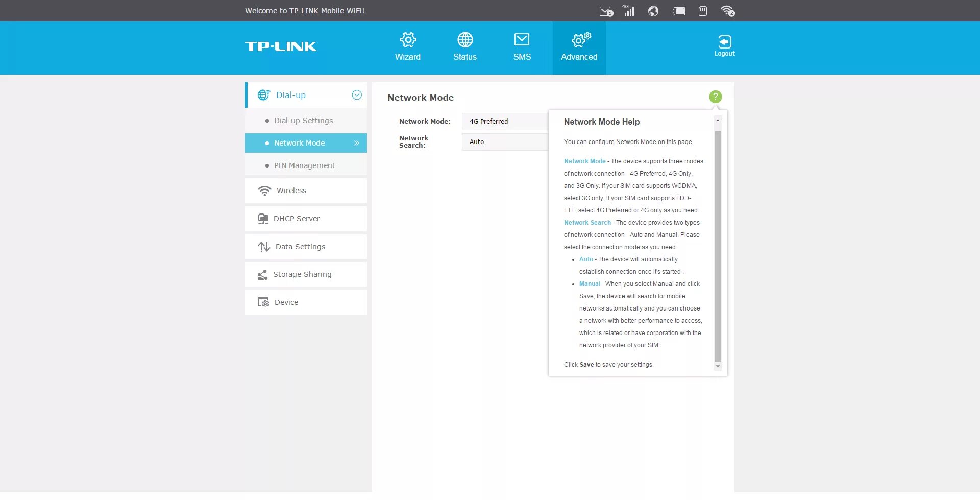Open Dial-up Settings submenu item

(306, 121)
